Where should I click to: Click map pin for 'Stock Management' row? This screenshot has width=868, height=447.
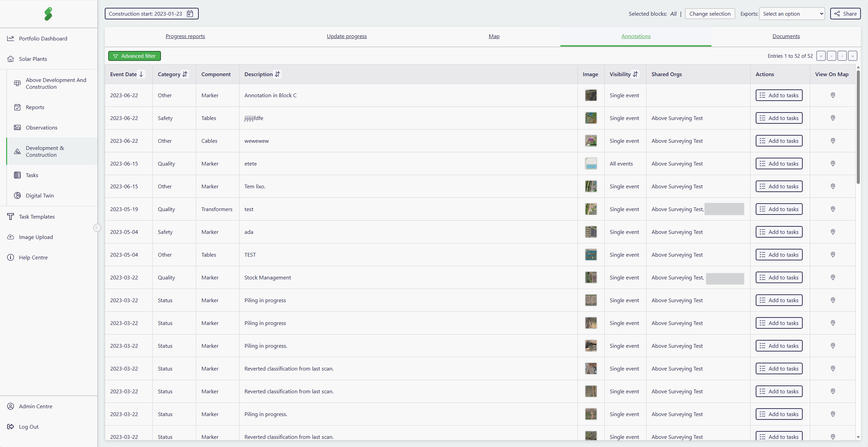[x=833, y=277]
